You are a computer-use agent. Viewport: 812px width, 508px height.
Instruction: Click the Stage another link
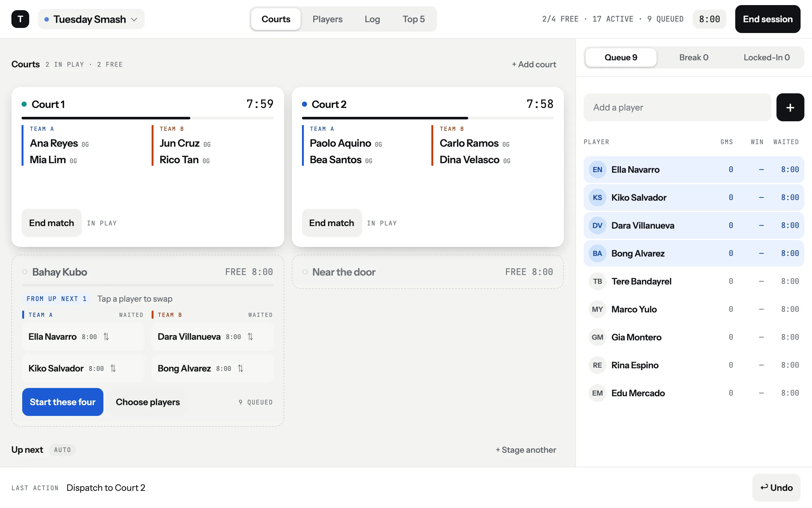point(526,450)
